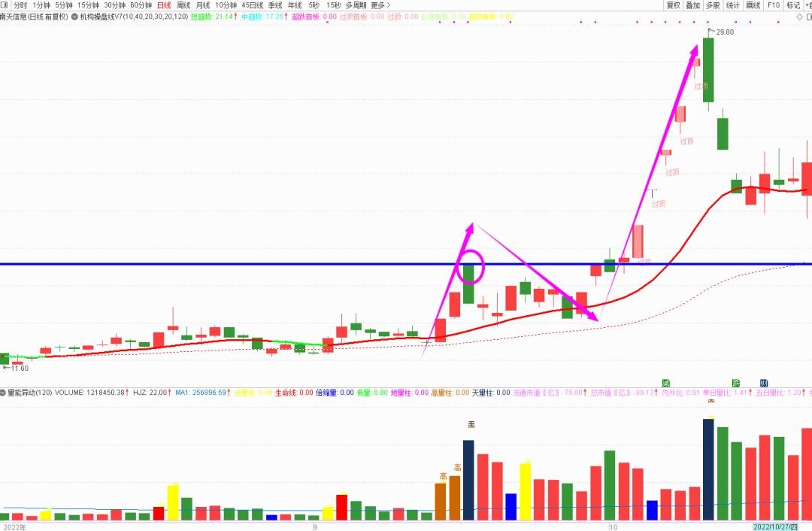Toggle 标记 marking on the chart
This screenshot has width=812, height=531.
pyautogui.click(x=793, y=5)
